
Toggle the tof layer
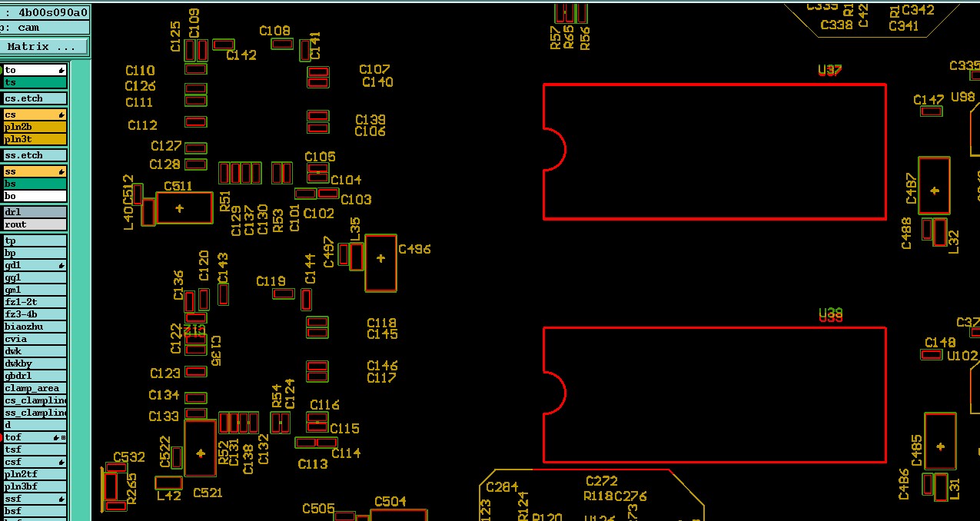[x=35, y=437]
